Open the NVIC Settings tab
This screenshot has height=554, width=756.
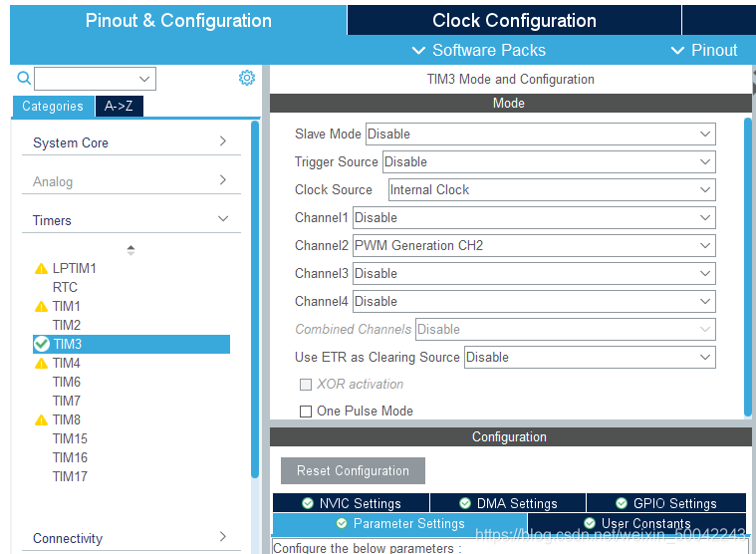[x=351, y=503]
